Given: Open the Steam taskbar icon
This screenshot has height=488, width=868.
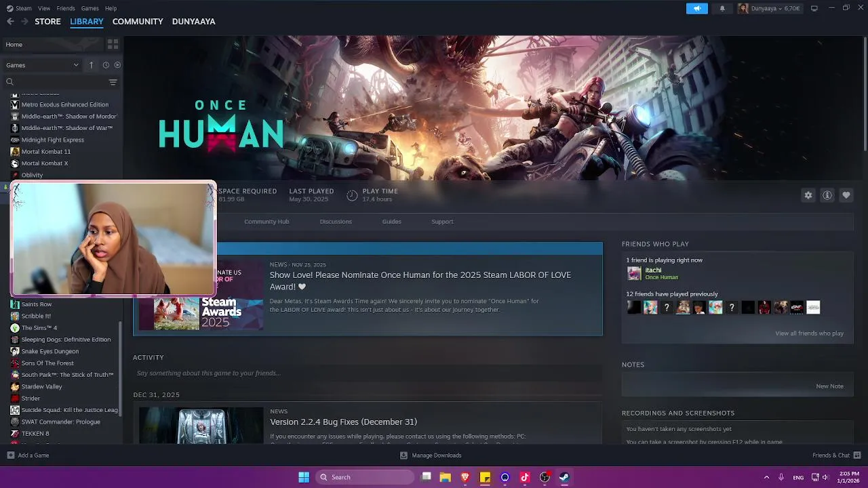Looking at the screenshot, I should 564,477.
